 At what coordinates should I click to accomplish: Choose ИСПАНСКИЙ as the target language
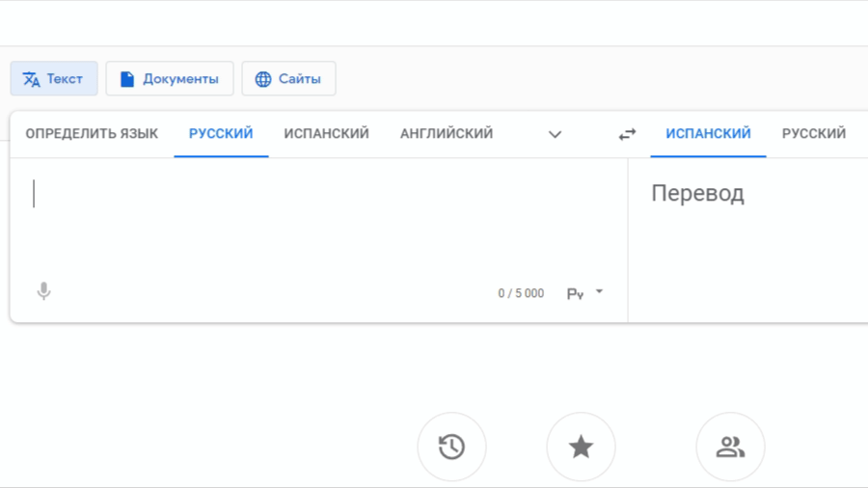pos(708,133)
